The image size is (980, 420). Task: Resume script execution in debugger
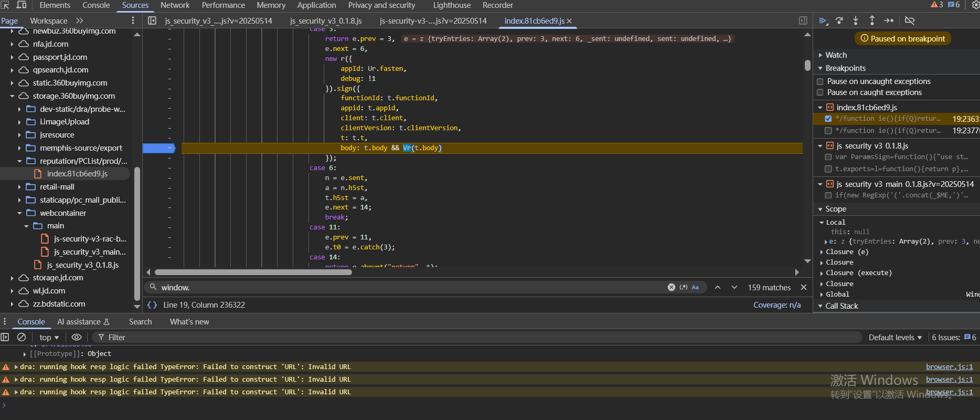[823, 20]
